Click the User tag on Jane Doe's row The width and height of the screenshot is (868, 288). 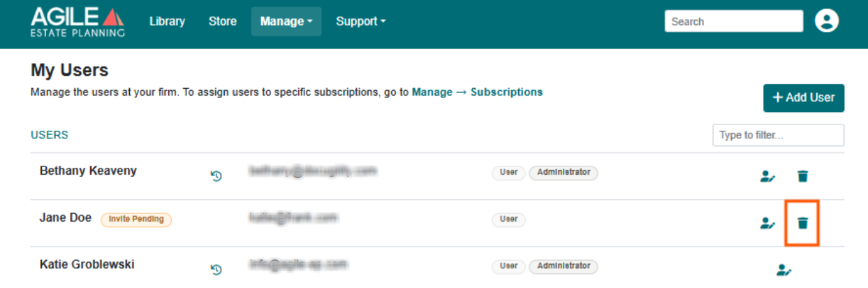(x=508, y=219)
